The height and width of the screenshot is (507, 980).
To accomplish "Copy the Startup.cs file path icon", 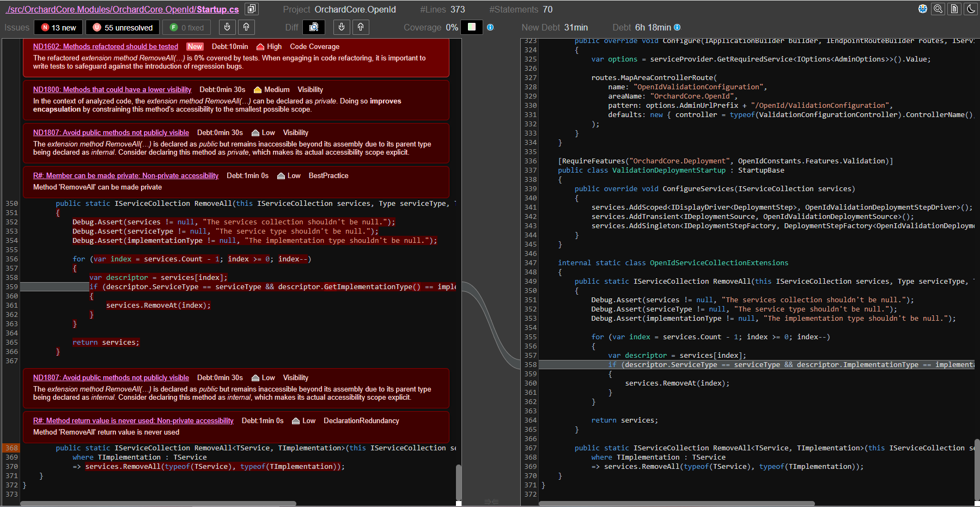I will click(251, 9).
